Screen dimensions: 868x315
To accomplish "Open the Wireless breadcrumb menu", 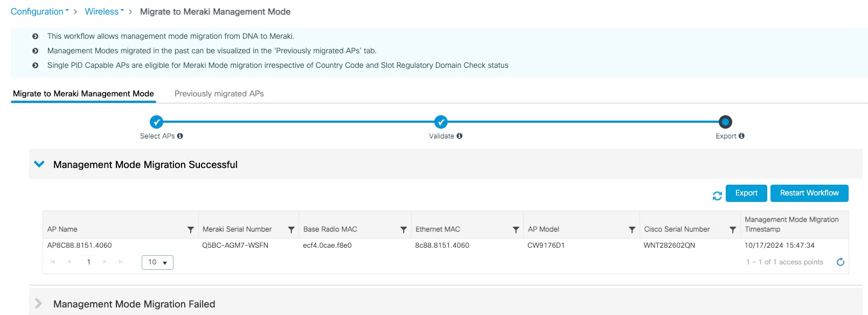I will coord(105,11).
